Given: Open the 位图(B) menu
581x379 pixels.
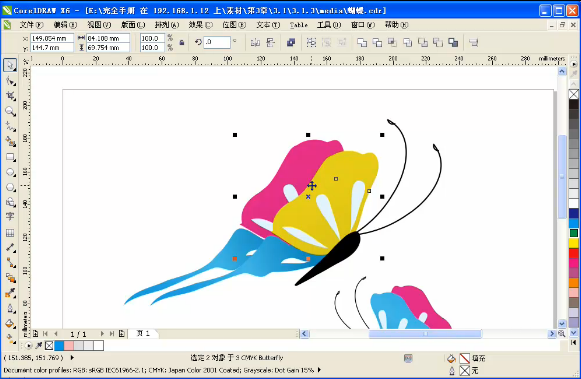Looking at the screenshot, I should (234, 25).
